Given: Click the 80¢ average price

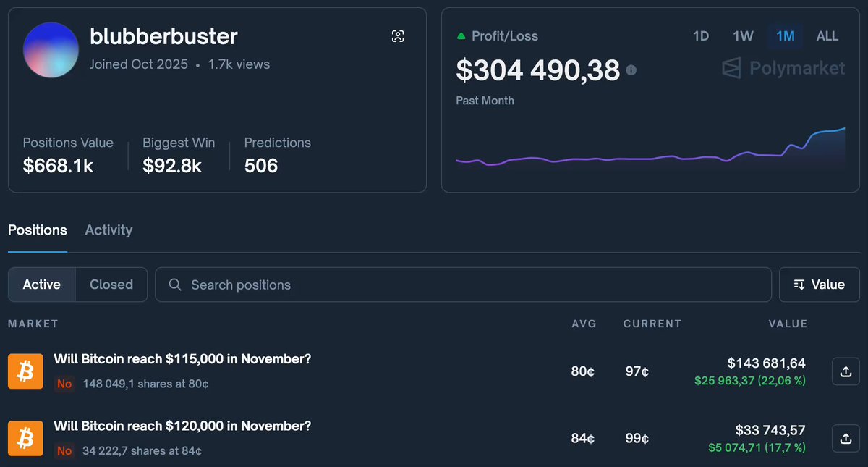Looking at the screenshot, I should click(x=583, y=371).
